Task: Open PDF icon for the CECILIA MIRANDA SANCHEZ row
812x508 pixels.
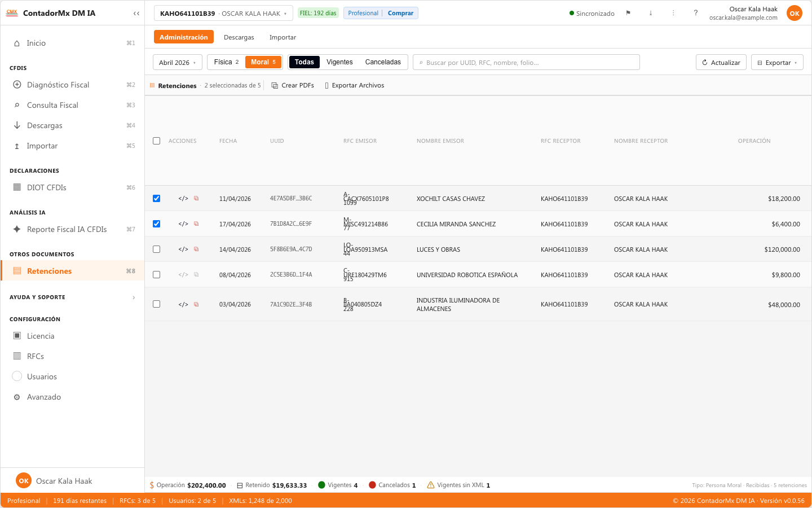Action: (196, 224)
